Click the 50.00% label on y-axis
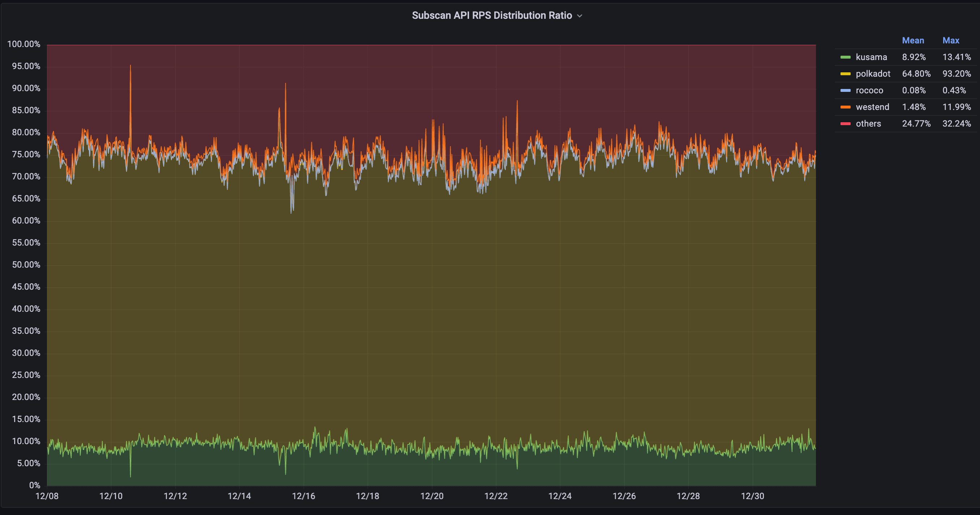The height and width of the screenshot is (515, 980). [26, 265]
